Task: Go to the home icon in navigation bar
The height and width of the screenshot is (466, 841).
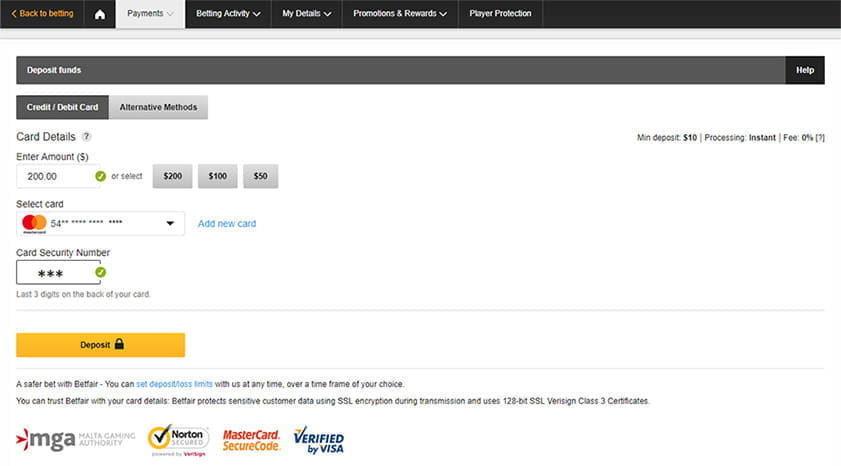Action: [x=100, y=14]
